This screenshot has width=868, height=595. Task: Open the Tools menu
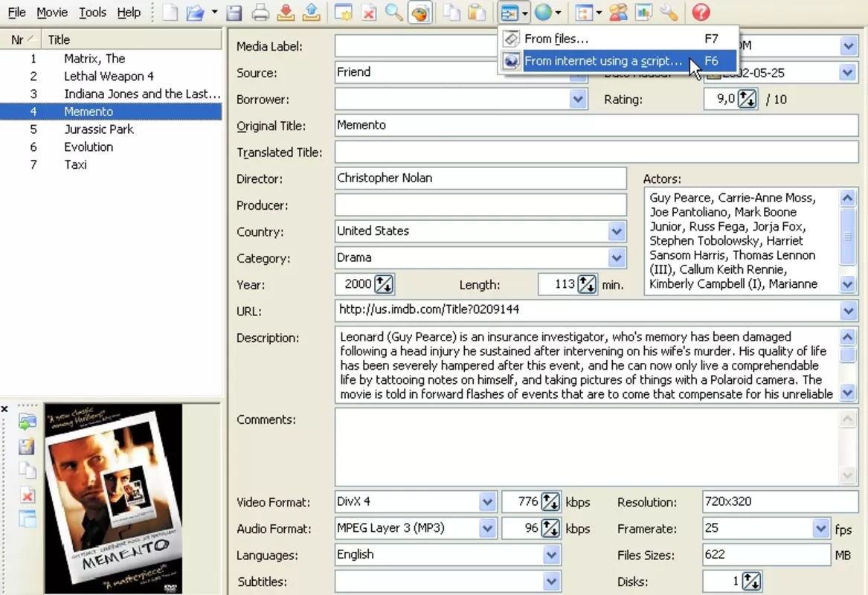[92, 12]
